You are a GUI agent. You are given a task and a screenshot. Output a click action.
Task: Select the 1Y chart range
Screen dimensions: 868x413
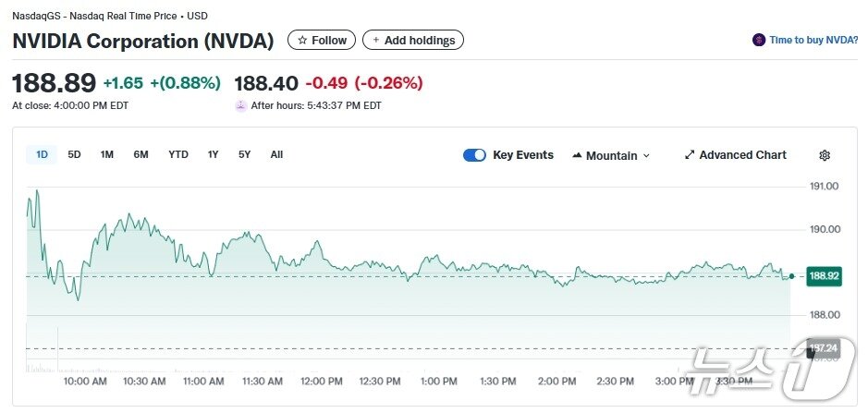(x=214, y=155)
